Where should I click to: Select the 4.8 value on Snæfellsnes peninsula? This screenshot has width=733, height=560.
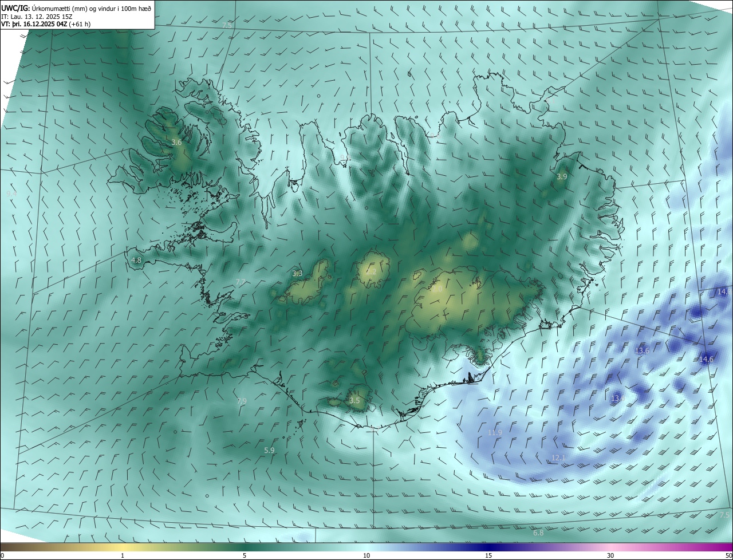pyautogui.click(x=136, y=260)
